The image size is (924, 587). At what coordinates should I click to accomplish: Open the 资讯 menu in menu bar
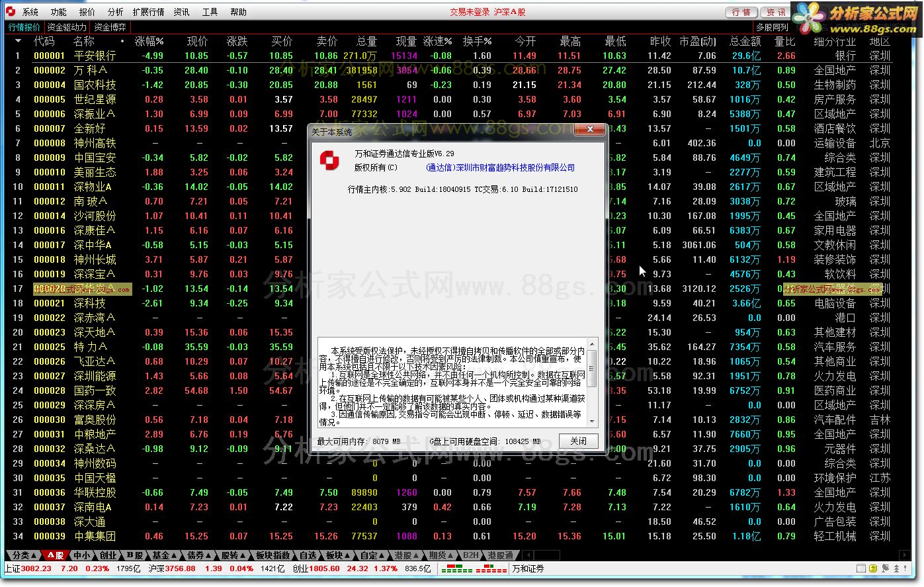181,12
